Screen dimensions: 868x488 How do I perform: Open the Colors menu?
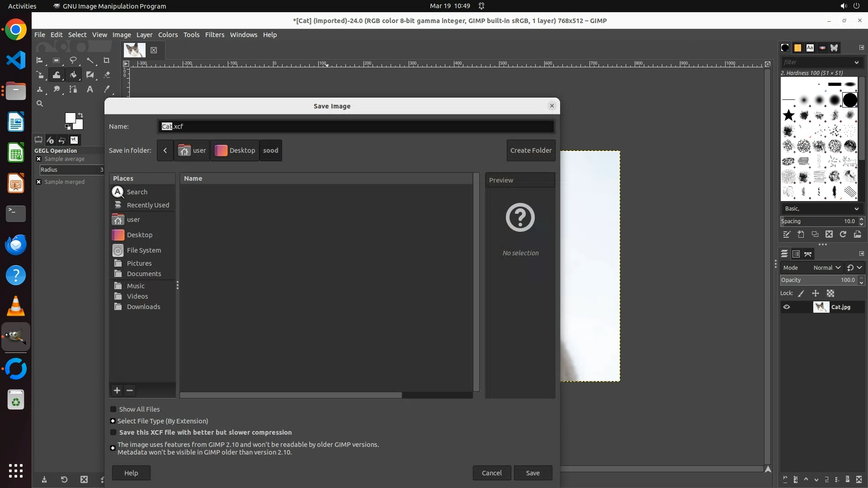[168, 35]
